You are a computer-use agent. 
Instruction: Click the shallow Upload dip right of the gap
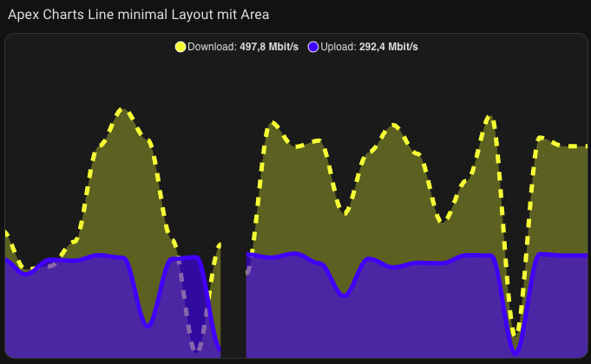[345, 296]
